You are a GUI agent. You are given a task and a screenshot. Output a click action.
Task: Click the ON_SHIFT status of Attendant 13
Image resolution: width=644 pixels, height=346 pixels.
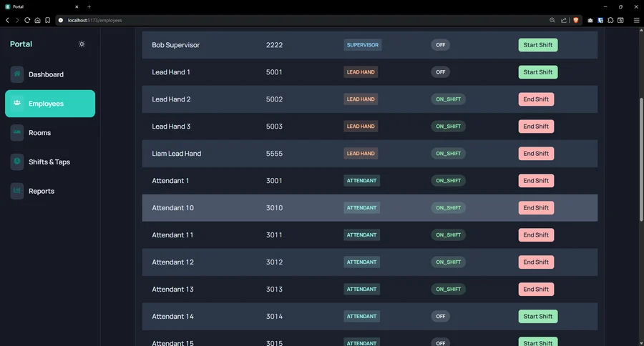point(448,289)
